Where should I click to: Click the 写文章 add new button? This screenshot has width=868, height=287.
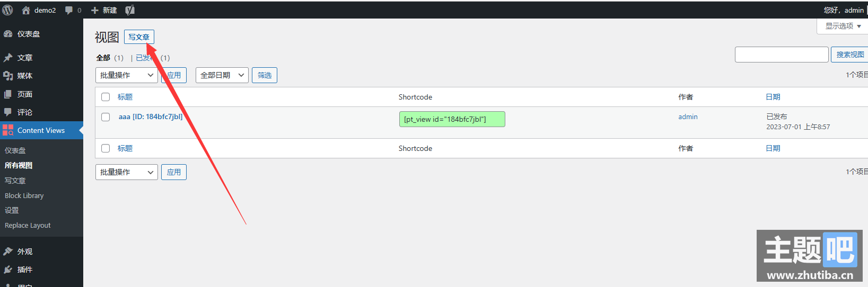tap(139, 37)
